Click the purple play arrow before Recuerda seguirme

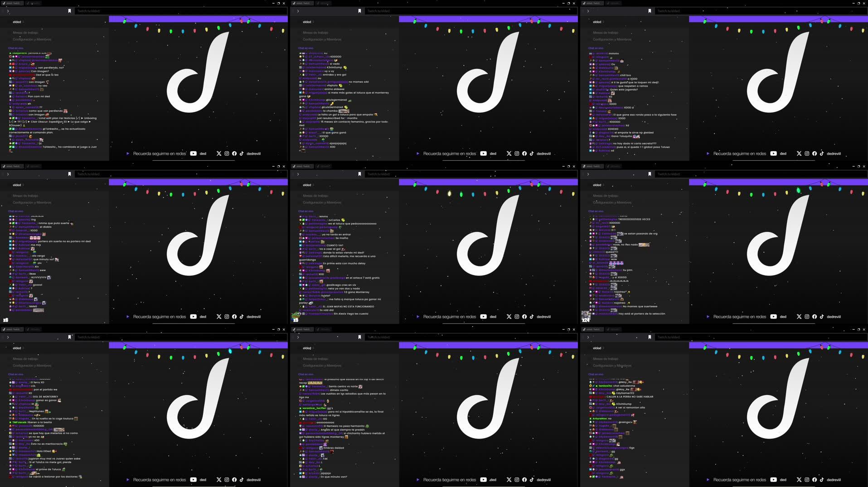tap(128, 153)
